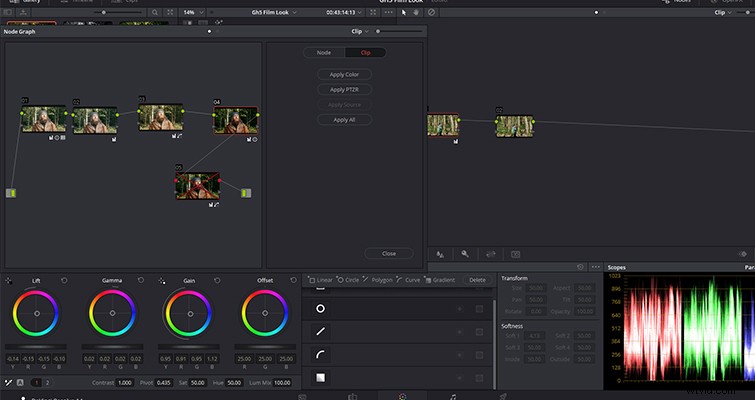Reset the Offset color wheel
The image size is (755, 400).
293,280
